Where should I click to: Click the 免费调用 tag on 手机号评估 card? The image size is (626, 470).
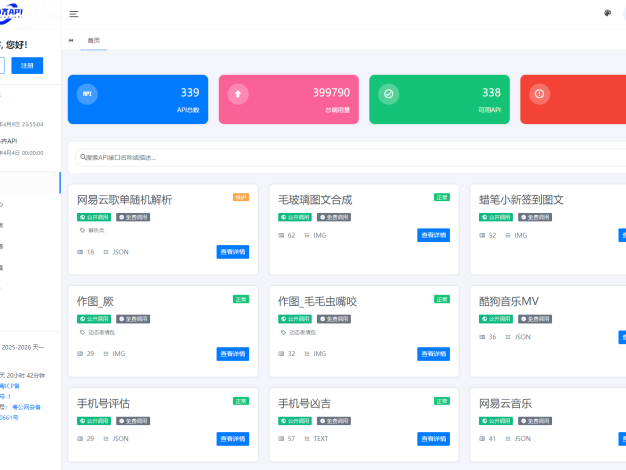click(x=133, y=421)
